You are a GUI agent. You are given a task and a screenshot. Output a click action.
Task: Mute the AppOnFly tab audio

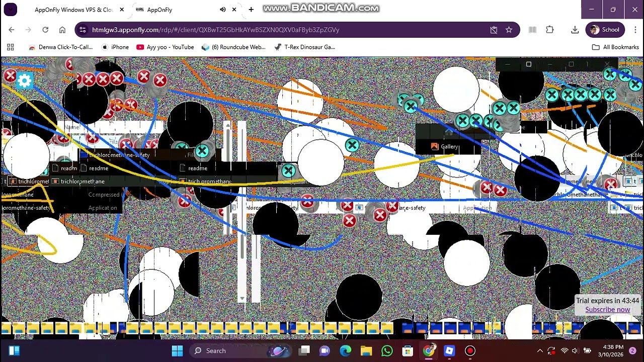click(223, 10)
